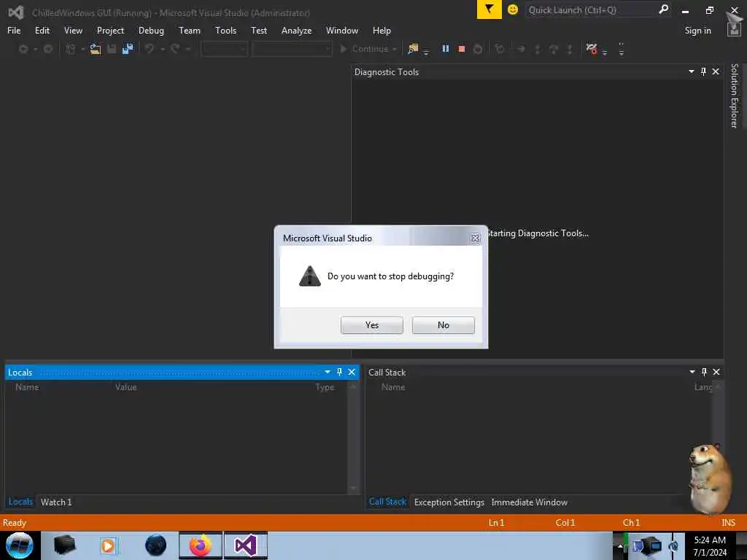The height and width of the screenshot is (560, 747).
Task: Open the solution platforms combo box
Action: tap(292, 49)
